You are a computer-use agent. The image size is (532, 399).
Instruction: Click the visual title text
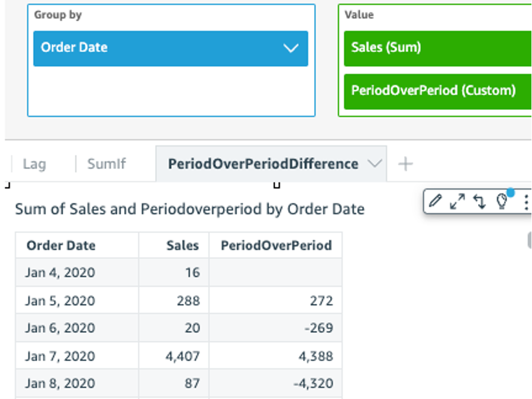[x=188, y=209]
